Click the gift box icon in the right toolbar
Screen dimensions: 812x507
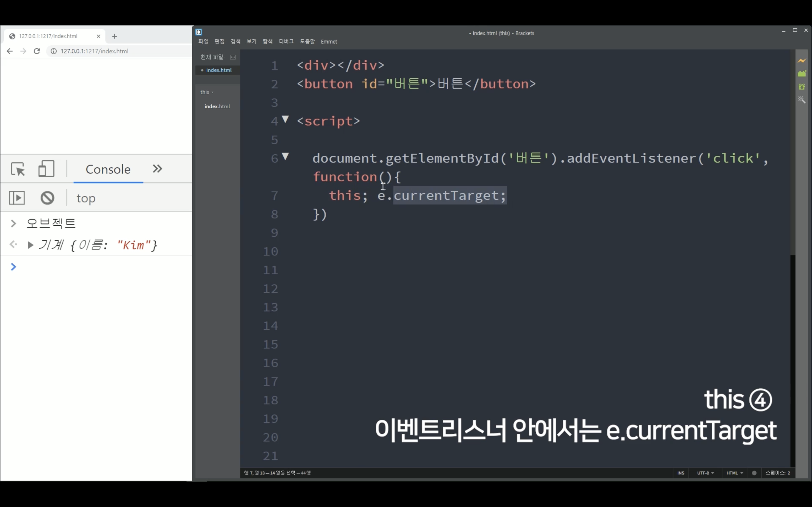click(x=802, y=87)
